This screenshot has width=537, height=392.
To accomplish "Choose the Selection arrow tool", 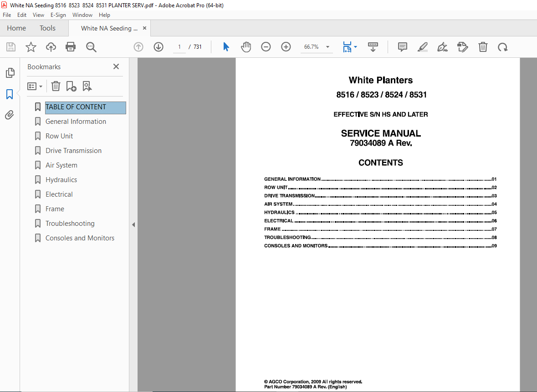I will point(226,47).
